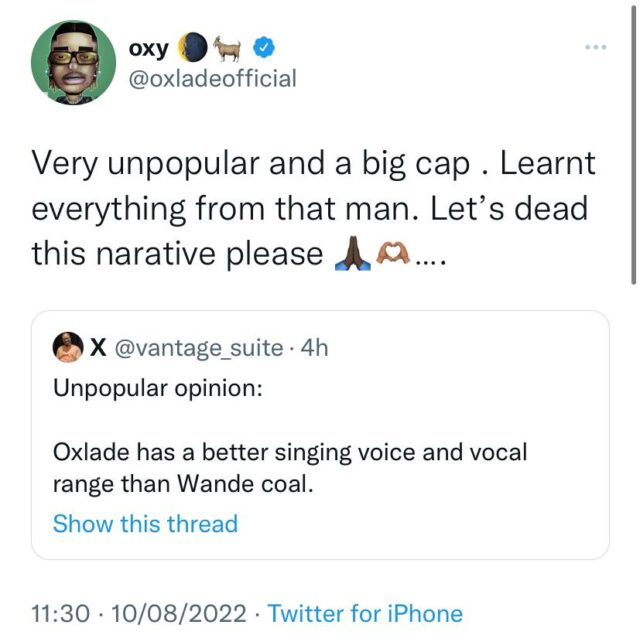The height and width of the screenshot is (642, 640).
Task: Click the main tweet text body
Action: [310, 208]
